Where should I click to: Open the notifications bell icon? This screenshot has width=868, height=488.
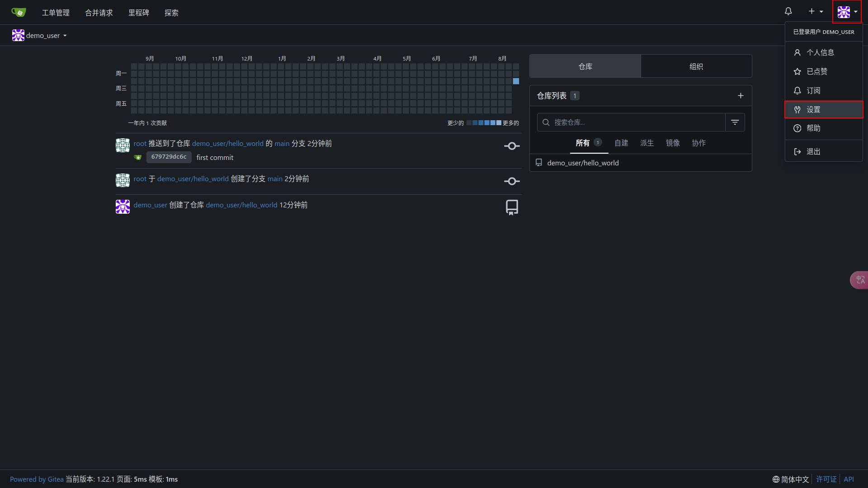(788, 11)
